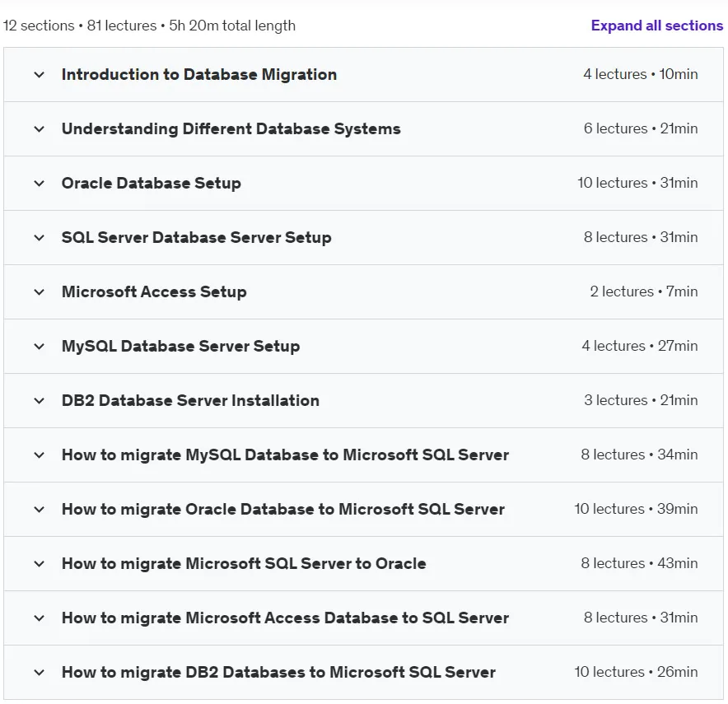The width and height of the screenshot is (728, 704).
Task: Click the Expand all sections link
Action: 656,26
